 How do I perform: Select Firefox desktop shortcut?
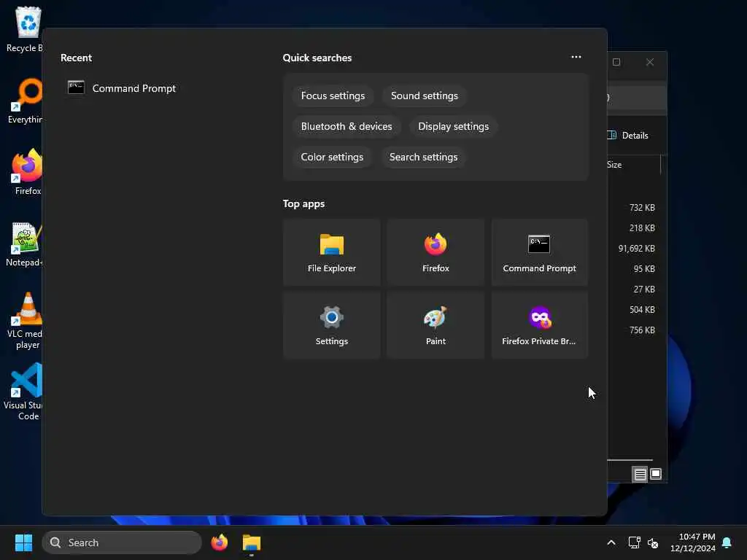tap(27, 172)
